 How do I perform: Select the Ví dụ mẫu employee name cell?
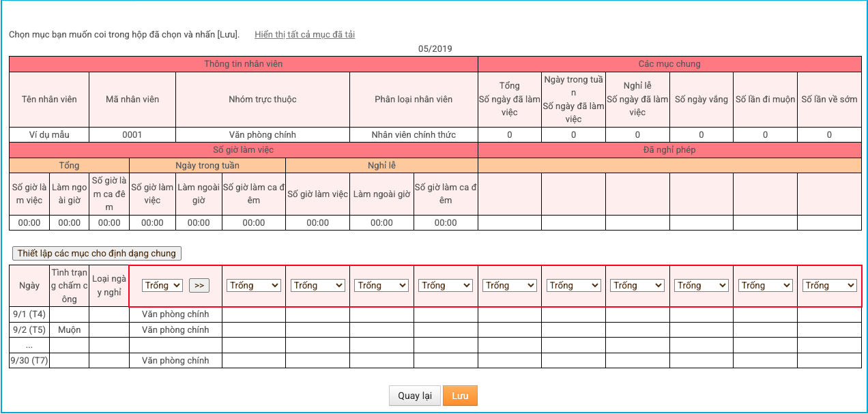[x=49, y=135]
